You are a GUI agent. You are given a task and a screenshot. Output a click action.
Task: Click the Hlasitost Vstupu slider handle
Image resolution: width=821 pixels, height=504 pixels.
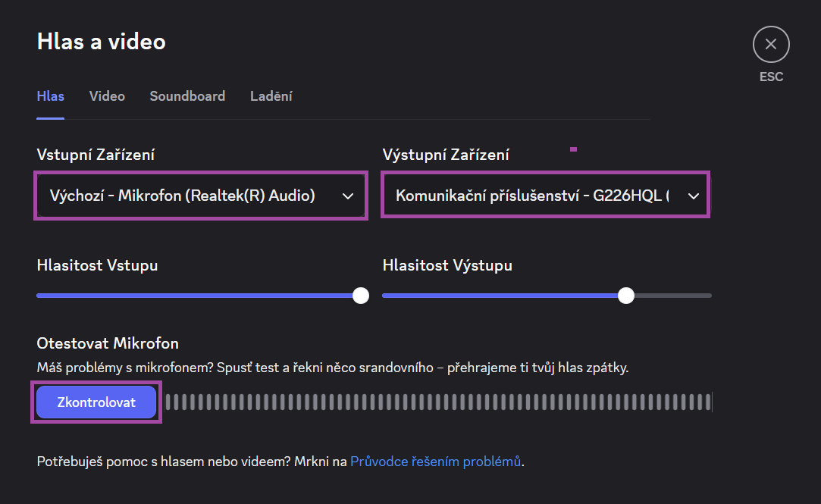(361, 296)
